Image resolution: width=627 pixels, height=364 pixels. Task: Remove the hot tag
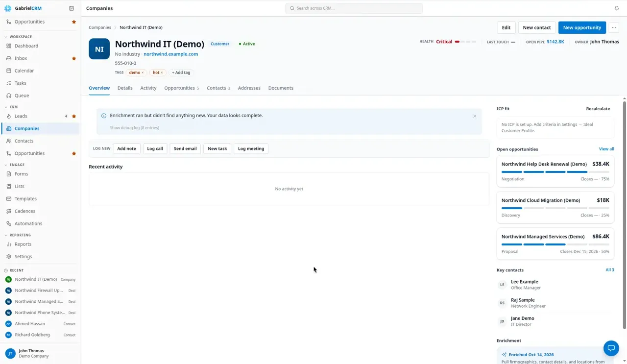tap(162, 73)
